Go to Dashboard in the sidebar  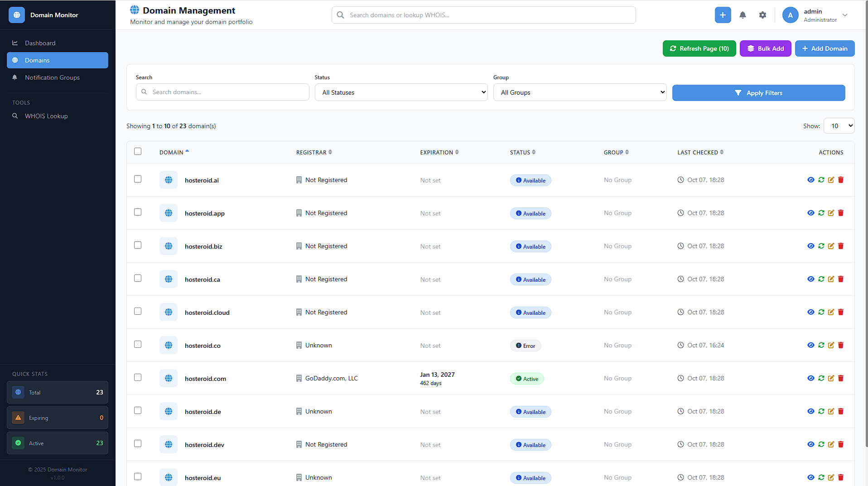point(40,43)
